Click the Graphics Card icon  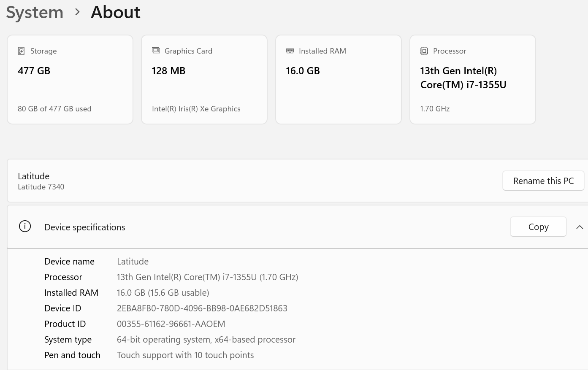[x=156, y=51]
